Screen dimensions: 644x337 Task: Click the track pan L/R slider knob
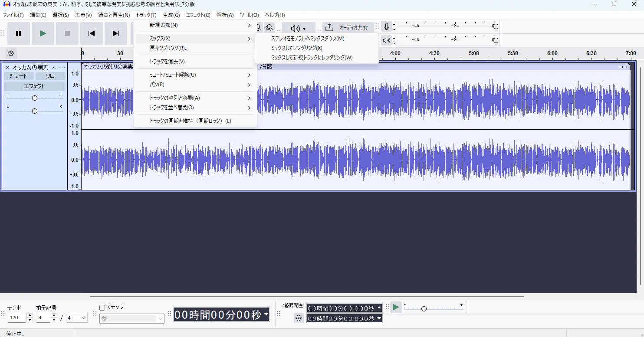tap(35, 111)
